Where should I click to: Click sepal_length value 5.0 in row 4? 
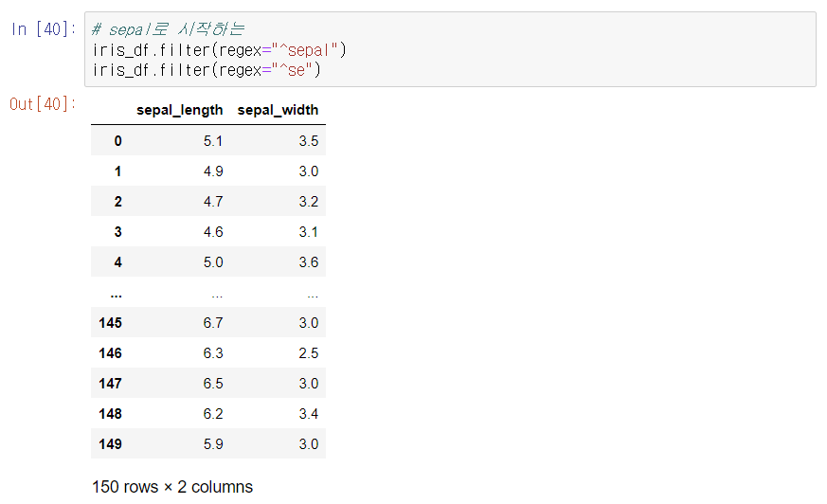[213, 262]
